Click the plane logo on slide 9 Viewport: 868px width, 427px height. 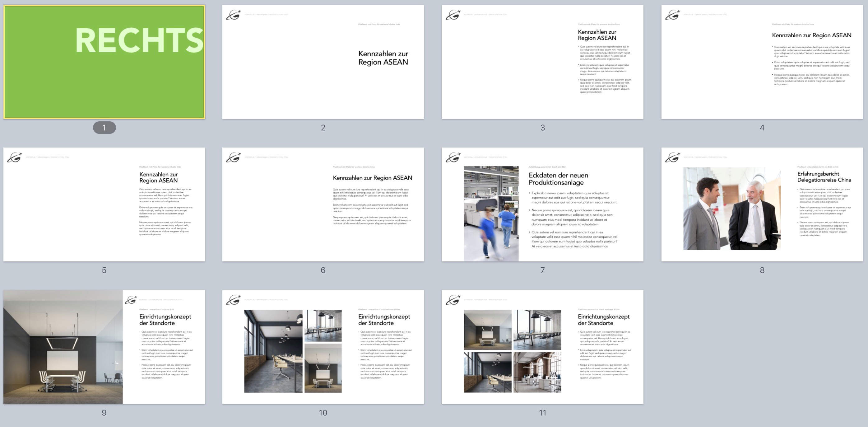click(131, 300)
